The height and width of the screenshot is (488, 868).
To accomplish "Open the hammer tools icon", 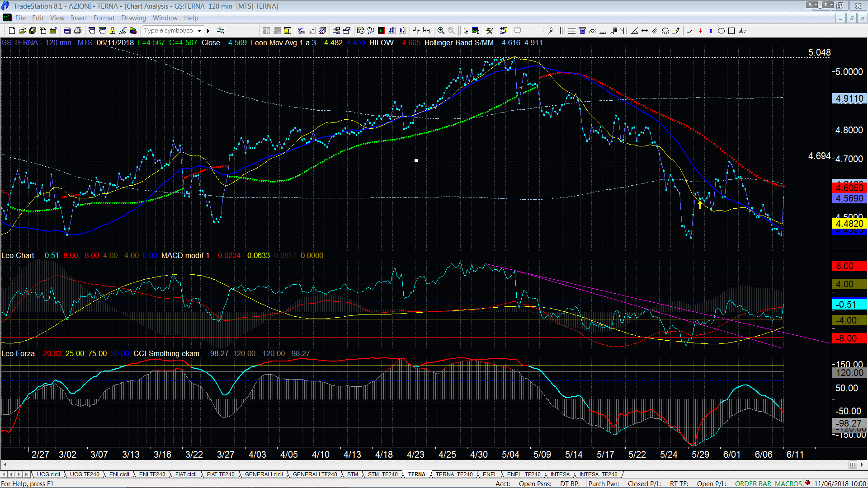I will [x=490, y=31].
